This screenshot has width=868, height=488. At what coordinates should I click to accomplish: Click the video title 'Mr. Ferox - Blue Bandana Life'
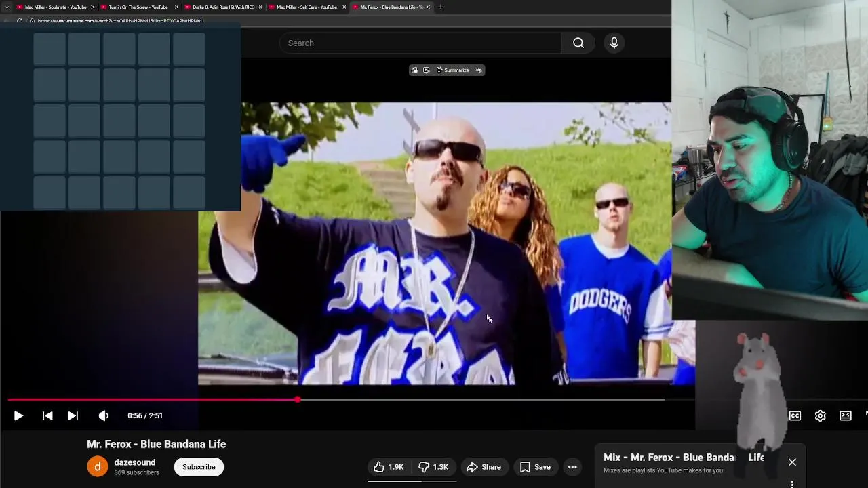click(x=156, y=444)
